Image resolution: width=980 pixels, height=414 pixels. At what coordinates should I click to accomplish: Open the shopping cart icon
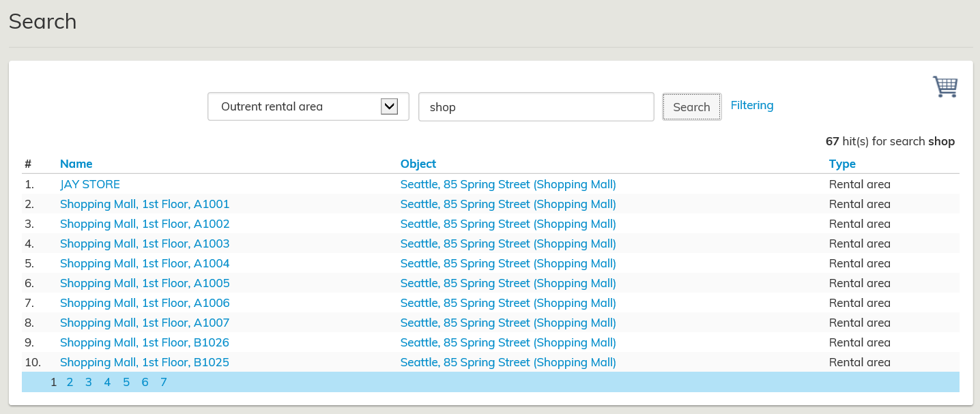945,87
